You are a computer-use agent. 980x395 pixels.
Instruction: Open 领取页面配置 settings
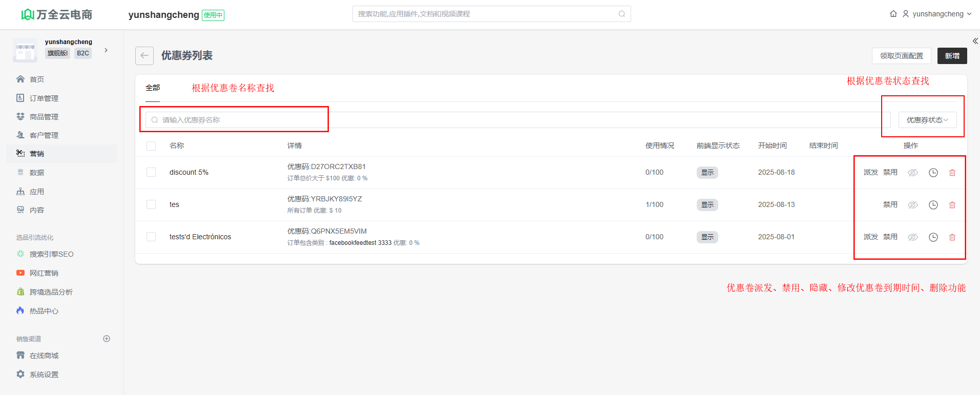(901, 56)
